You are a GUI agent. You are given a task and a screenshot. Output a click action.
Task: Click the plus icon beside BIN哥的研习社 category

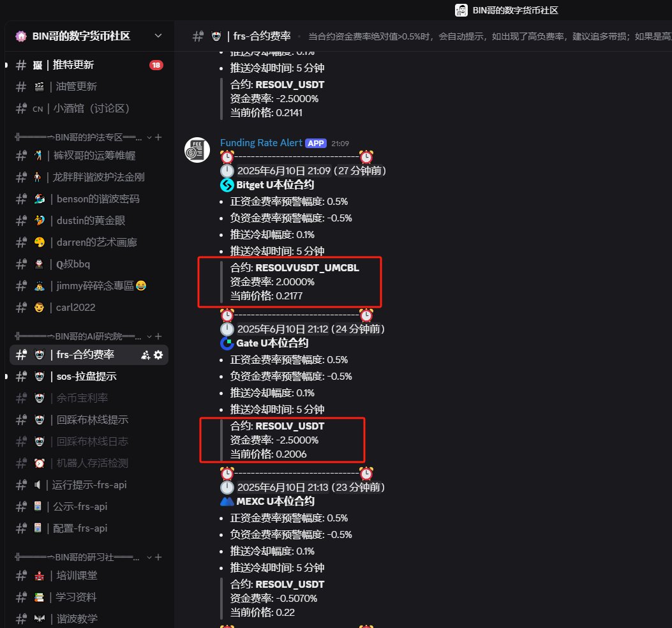point(158,557)
